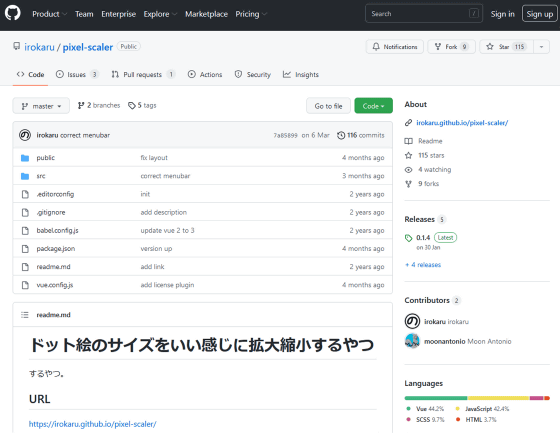Screen dimensions: 560x433
Task: View the Insights tab
Action: tap(301, 74)
